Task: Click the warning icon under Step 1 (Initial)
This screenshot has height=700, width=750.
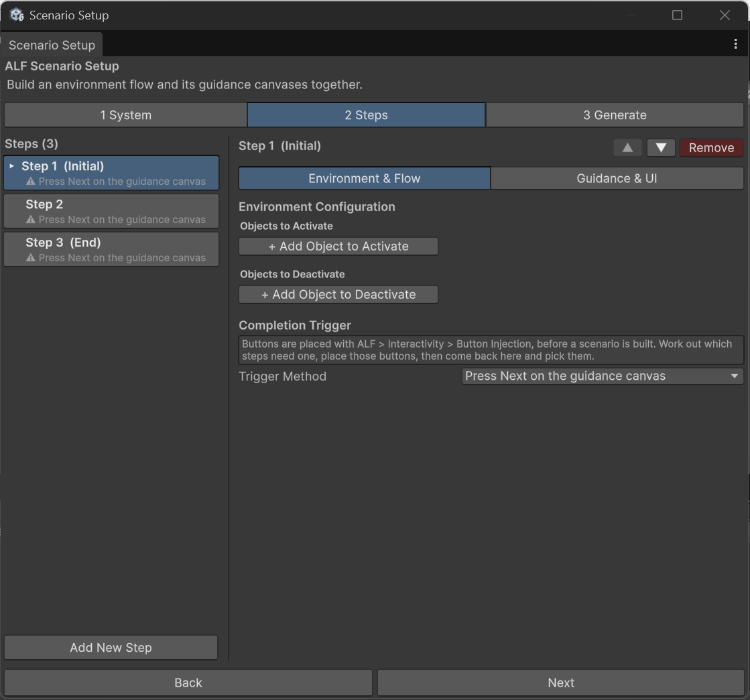Action: (x=31, y=182)
